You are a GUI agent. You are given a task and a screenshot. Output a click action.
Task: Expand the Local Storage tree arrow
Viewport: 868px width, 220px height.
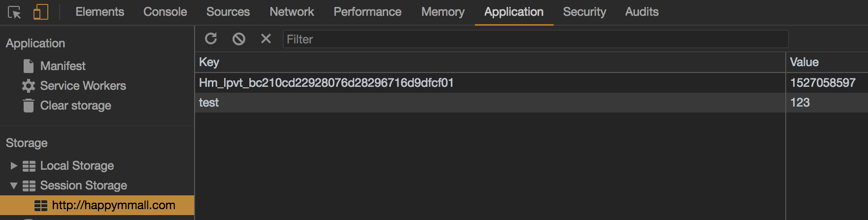click(14, 166)
